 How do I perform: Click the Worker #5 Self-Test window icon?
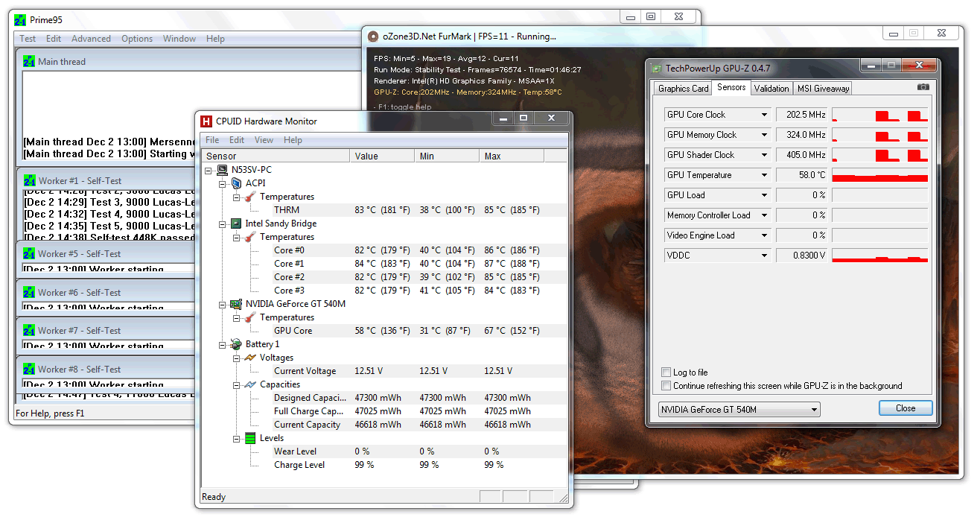coord(29,253)
